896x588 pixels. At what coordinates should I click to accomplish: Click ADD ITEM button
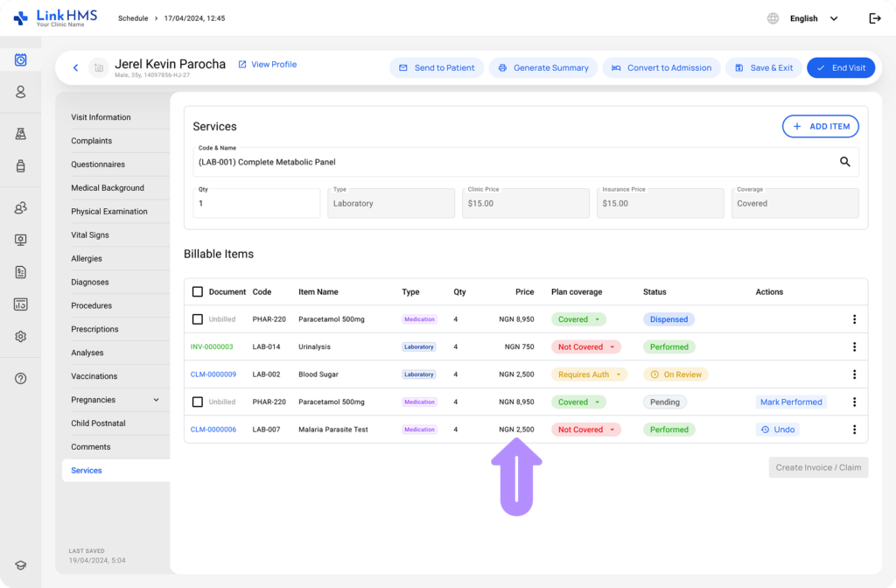click(x=820, y=126)
